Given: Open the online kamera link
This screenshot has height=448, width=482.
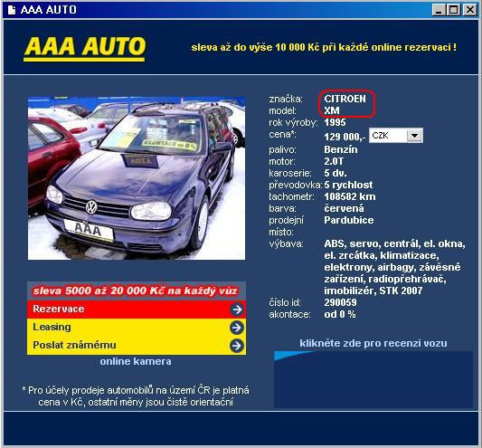Looking at the screenshot, I should [136, 361].
